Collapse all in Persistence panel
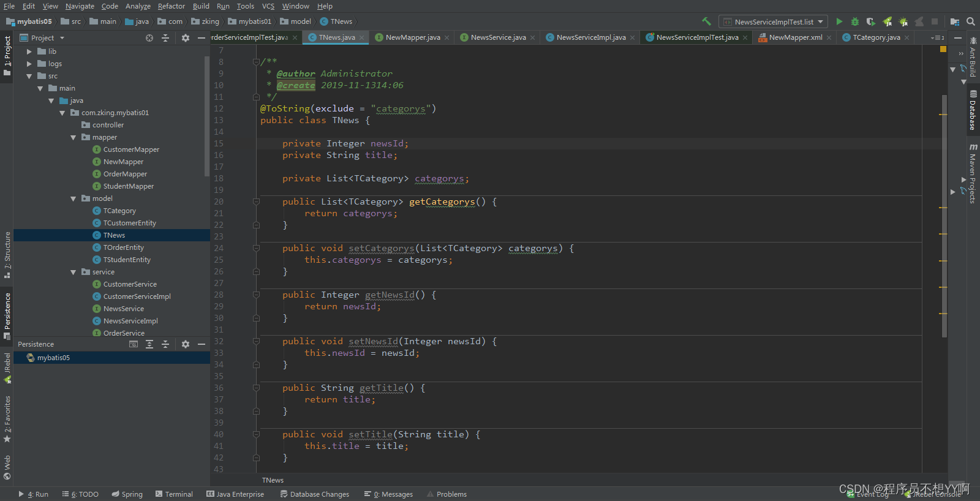 coord(165,344)
